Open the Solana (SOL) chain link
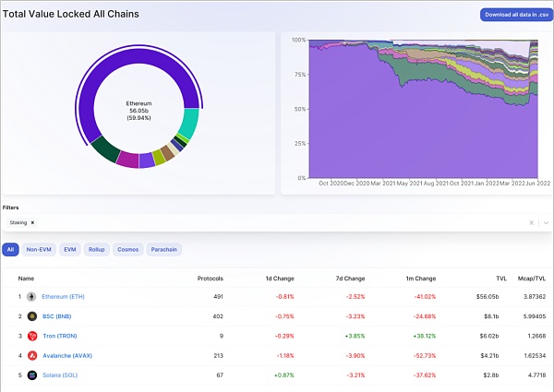This screenshot has height=392, width=554. point(60,375)
